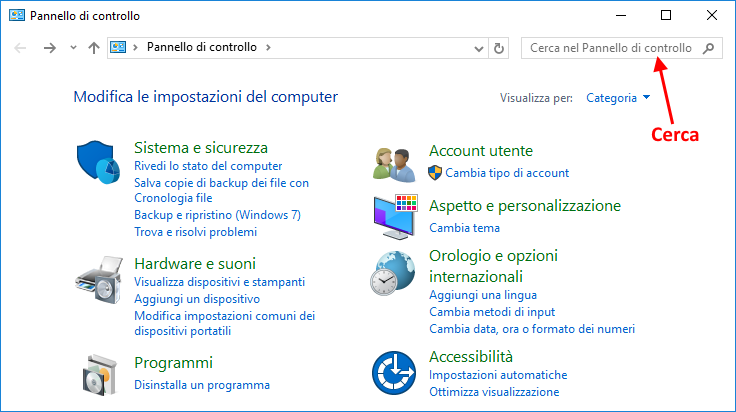
Task: Open Hardware e suoni category
Action: pos(195,264)
